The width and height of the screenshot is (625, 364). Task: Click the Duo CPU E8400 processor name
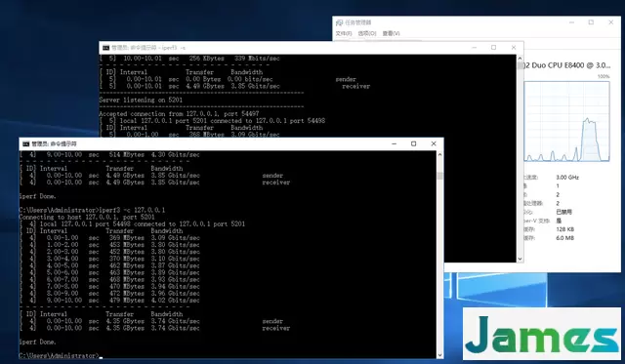(567, 65)
